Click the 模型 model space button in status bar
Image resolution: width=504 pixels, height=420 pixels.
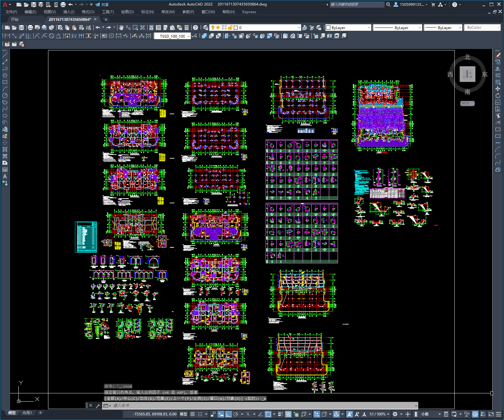pyautogui.click(x=184, y=414)
